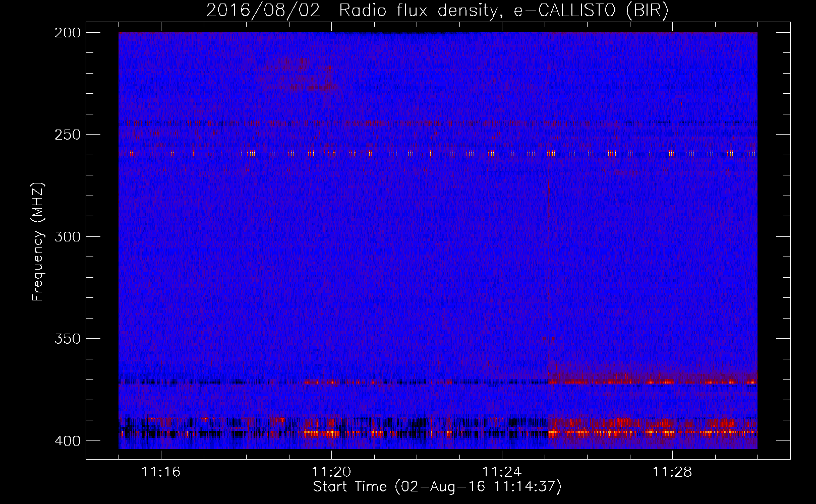Click the 400 frequency tick label
The height and width of the screenshot is (504, 816).
[x=68, y=441]
